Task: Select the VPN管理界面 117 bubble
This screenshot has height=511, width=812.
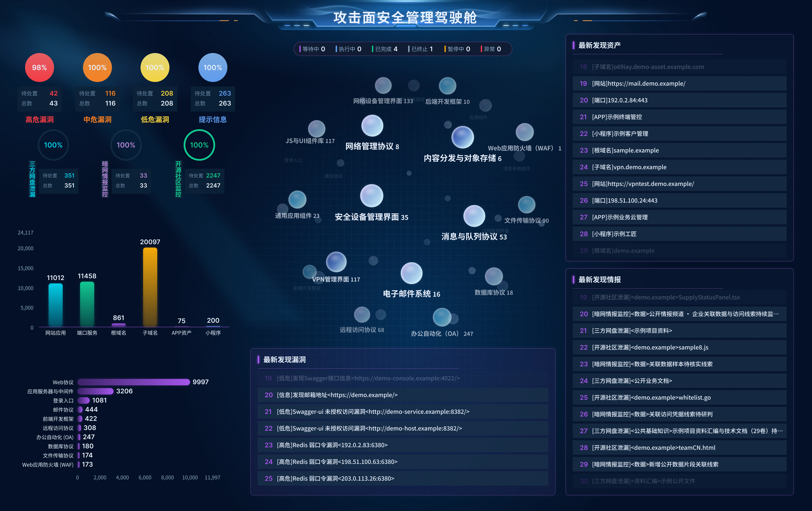Action: click(x=336, y=262)
